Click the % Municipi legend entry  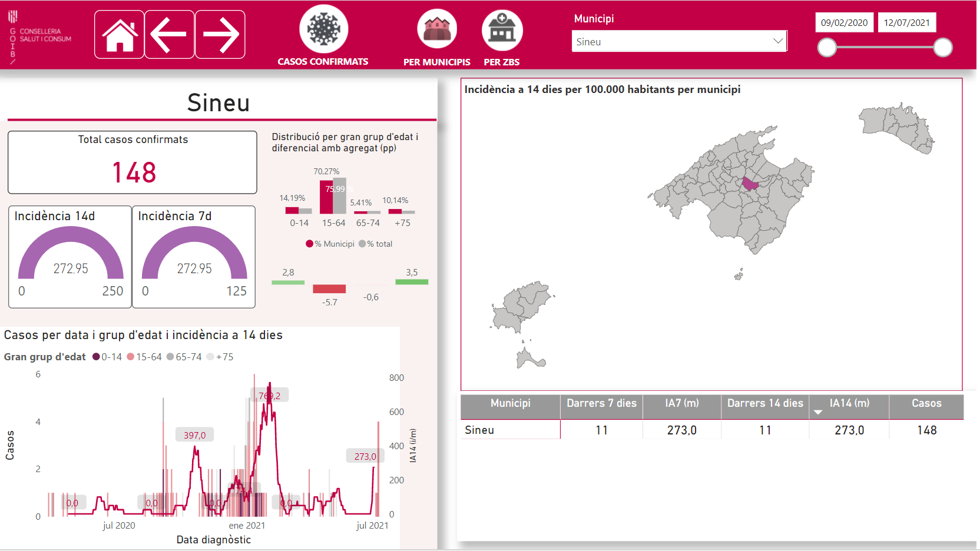click(x=330, y=244)
